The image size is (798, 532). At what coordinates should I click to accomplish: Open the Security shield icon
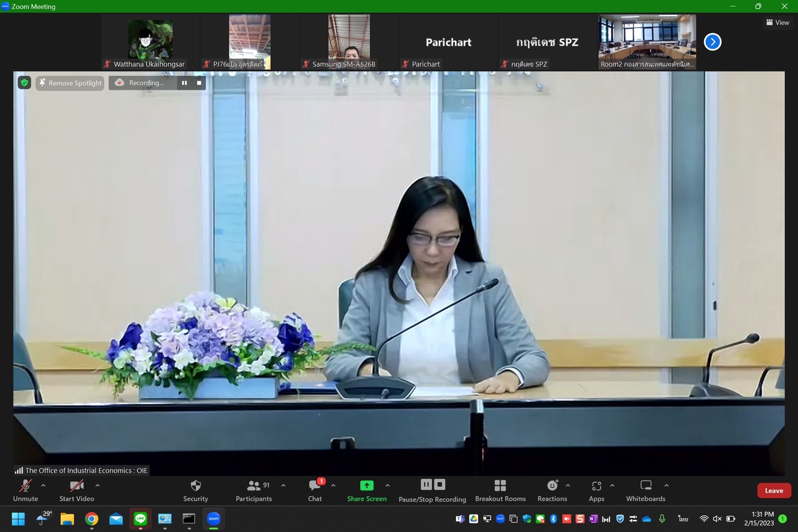[x=195, y=486]
